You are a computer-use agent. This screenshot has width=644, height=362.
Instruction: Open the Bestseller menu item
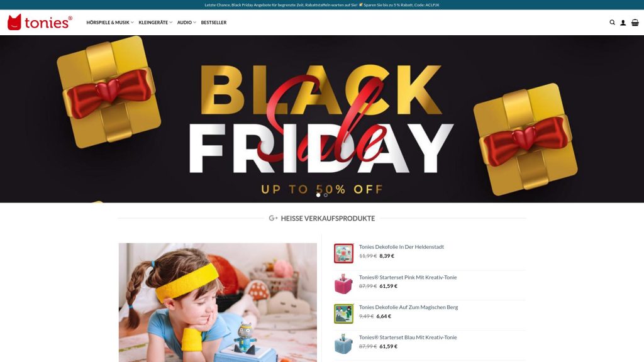click(214, 23)
